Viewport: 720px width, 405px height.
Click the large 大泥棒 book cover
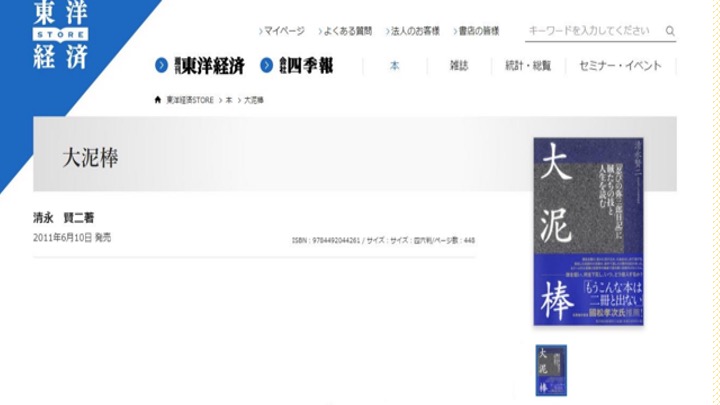(588, 231)
